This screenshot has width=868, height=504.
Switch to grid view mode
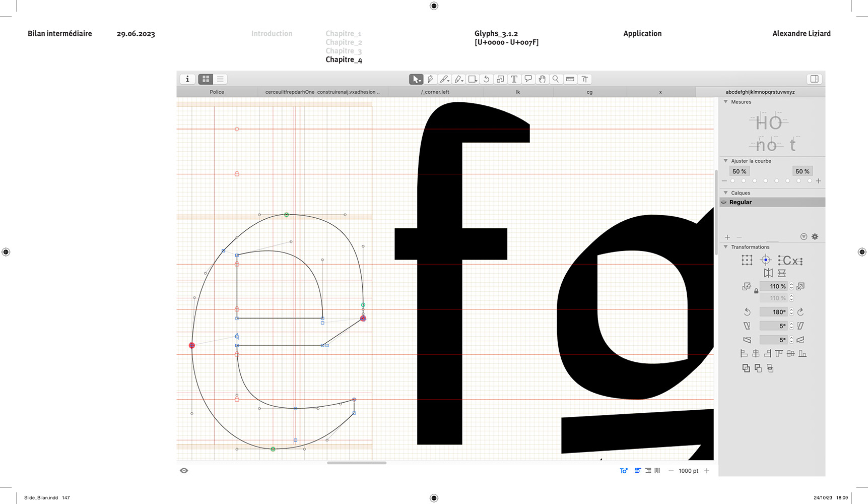206,79
